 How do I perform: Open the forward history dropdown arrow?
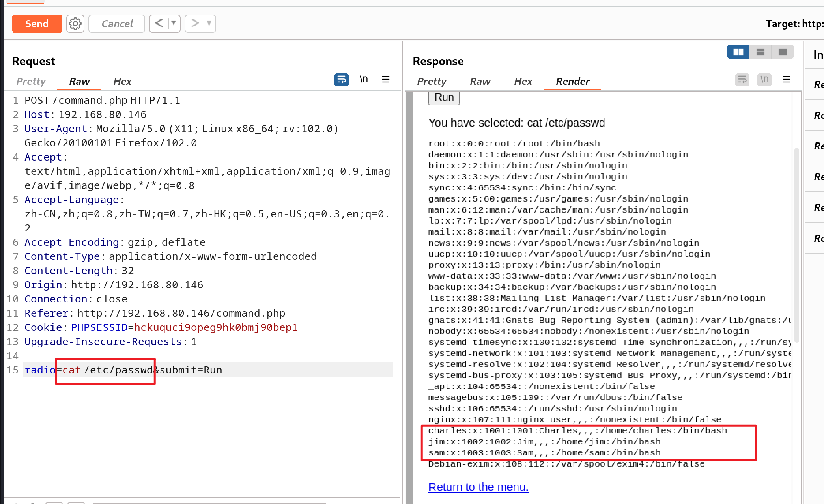tap(209, 23)
